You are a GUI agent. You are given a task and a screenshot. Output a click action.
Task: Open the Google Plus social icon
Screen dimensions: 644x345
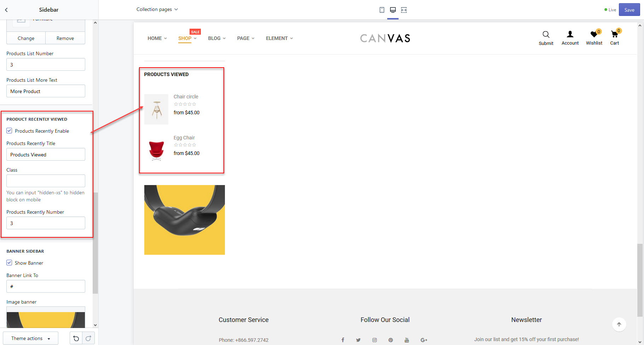point(424,340)
